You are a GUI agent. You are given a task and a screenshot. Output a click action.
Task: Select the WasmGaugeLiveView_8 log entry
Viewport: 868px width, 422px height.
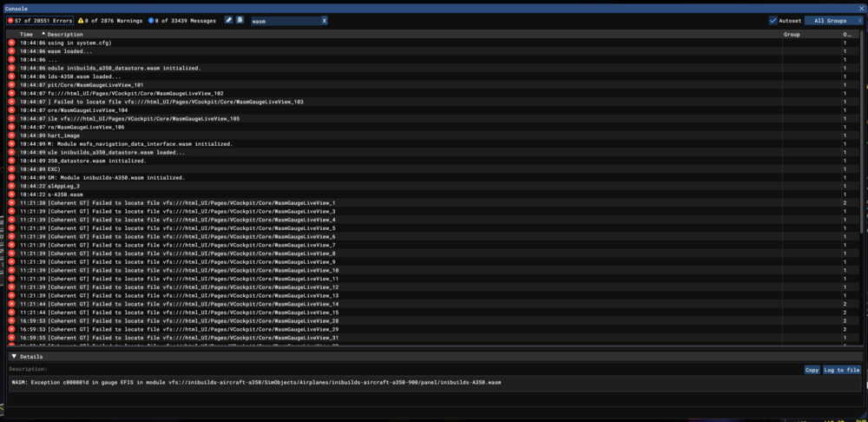pyautogui.click(x=431, y=254)
